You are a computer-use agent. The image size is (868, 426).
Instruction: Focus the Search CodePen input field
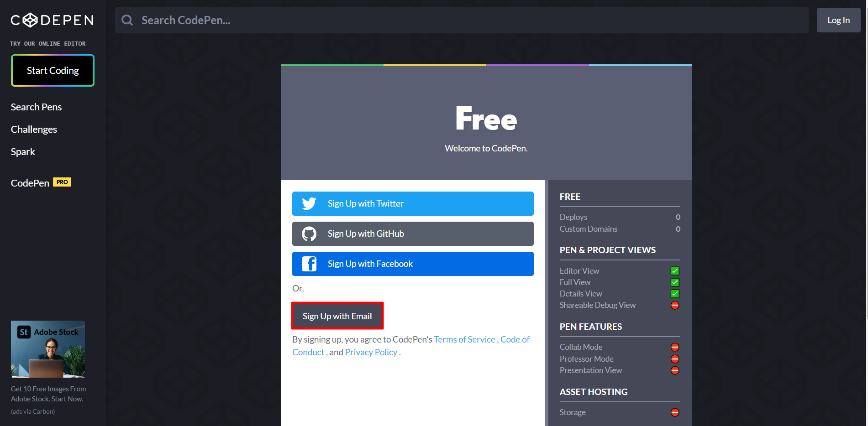tap(462, 20)
